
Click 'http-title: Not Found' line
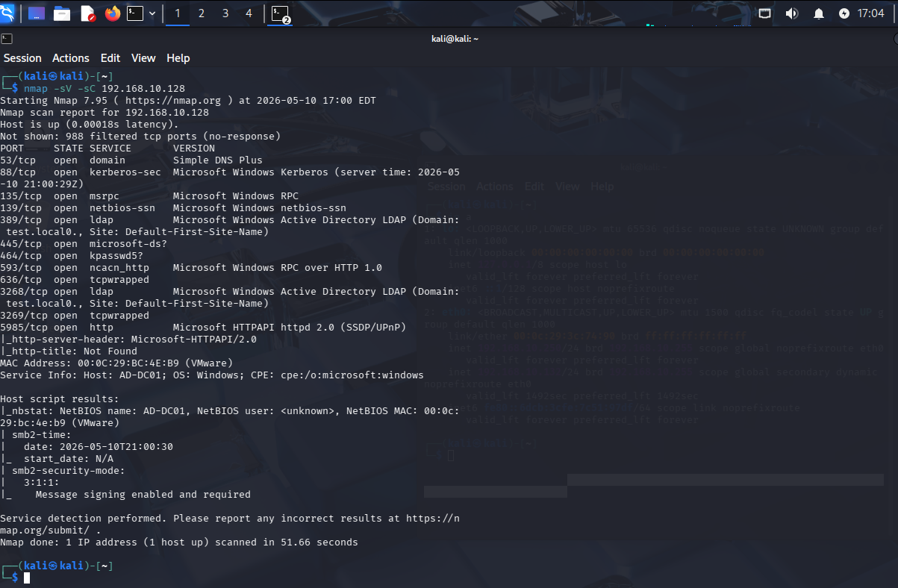coord(69,351)
